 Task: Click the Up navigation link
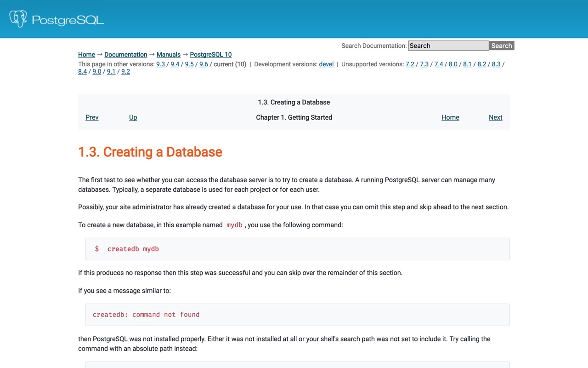(133, 117)
